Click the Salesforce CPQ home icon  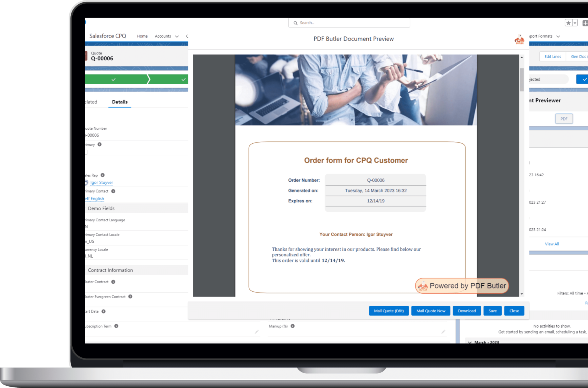pos(143,36)
